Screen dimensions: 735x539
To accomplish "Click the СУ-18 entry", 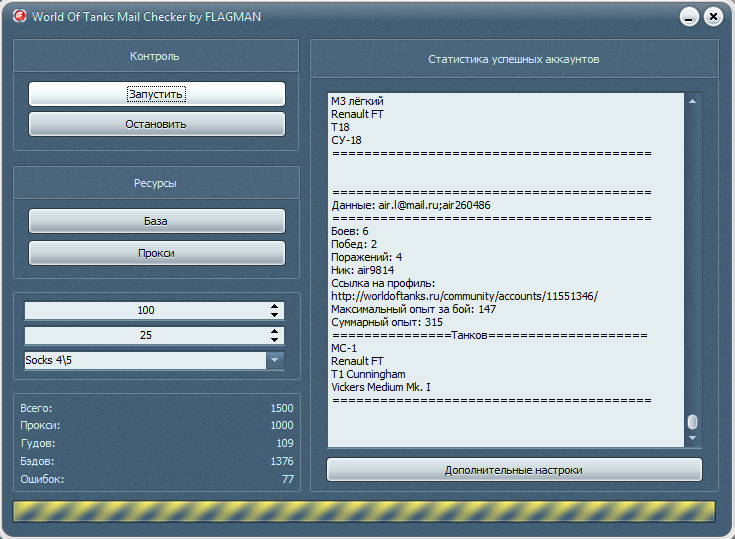I will pos(346,140).
